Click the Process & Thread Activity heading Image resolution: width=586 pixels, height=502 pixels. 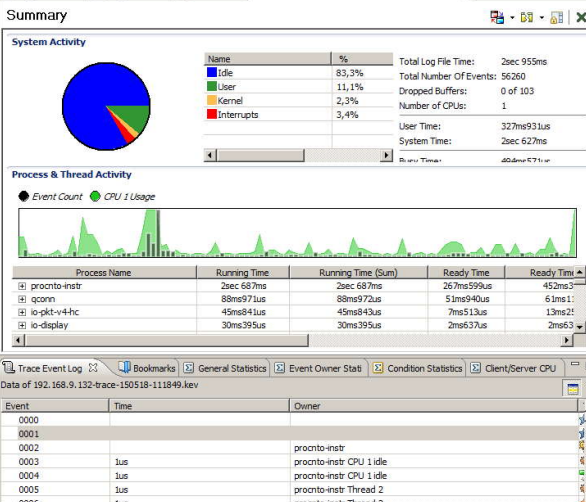click(x=71, y=175)
